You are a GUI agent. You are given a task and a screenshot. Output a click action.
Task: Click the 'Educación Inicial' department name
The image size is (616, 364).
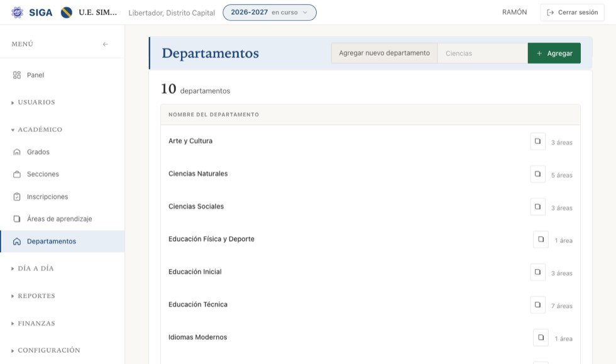tap(195, 272)
